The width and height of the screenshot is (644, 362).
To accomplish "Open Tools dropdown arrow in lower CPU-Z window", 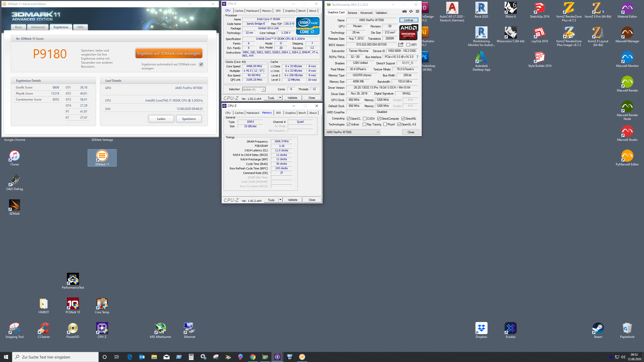I will point(280,200).
